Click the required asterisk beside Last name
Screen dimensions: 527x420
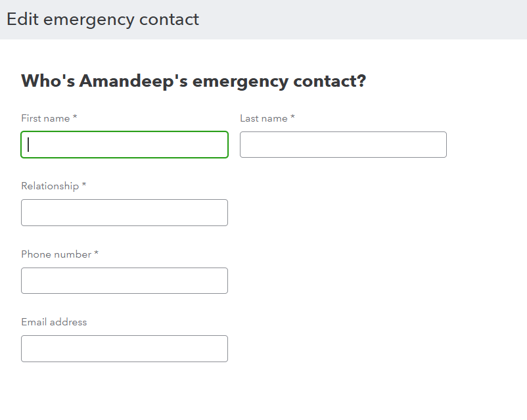click(x=293, y=118)
